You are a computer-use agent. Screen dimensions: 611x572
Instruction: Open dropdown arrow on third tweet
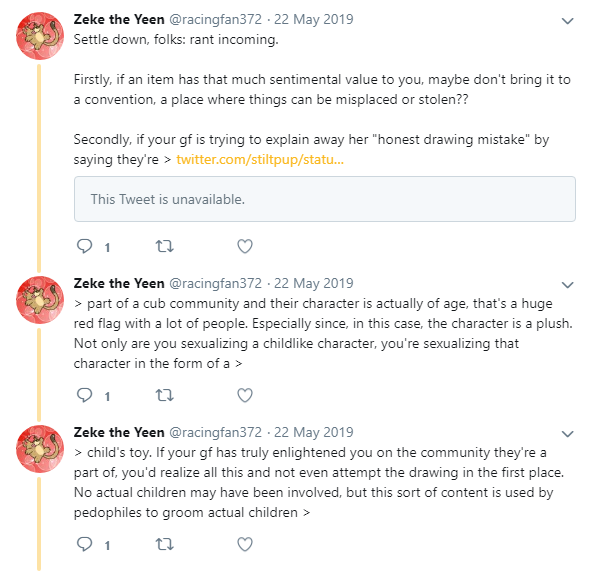[568, 434]
